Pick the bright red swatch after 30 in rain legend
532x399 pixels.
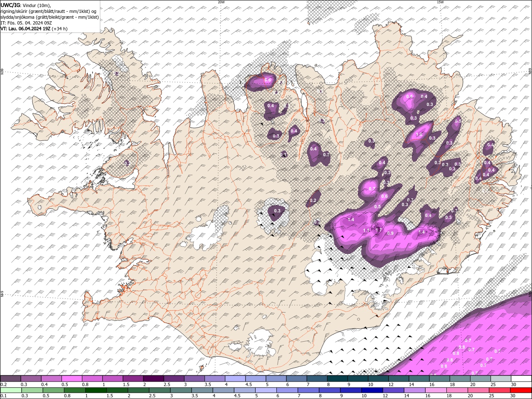521,390
